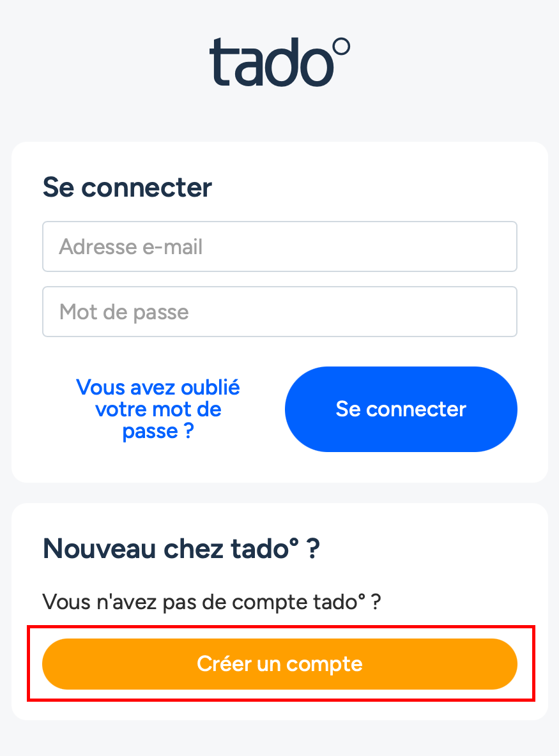Focus the Mot de passe field

coord(279,312)
